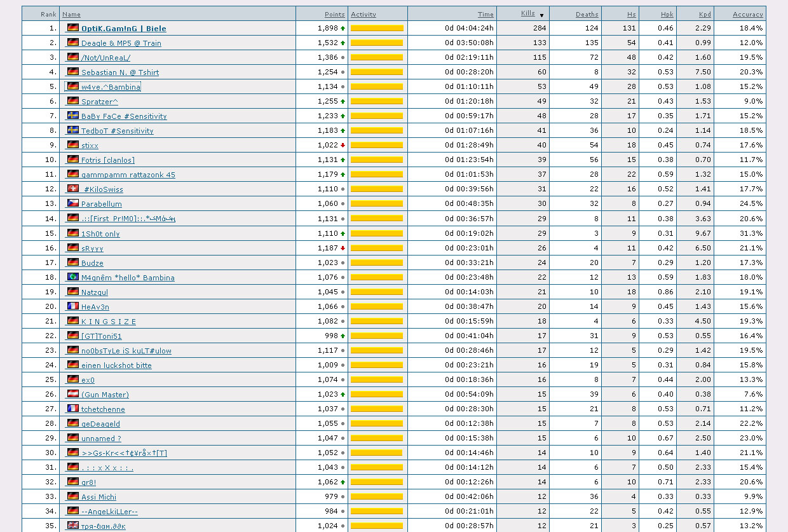Click the French flag beside HeAv3n
This screenshot has height=532, width=788.
[x=72, y=306]
